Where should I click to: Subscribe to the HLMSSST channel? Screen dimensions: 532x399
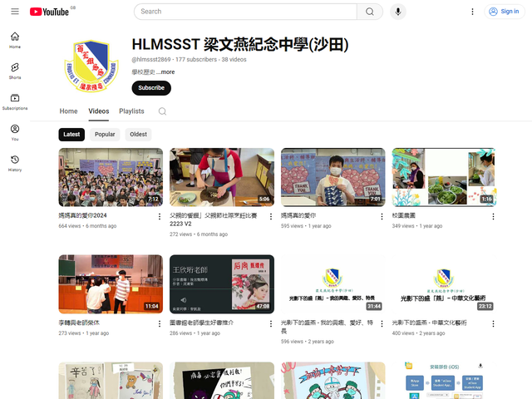pyautogui.click(x=151, y=88)
